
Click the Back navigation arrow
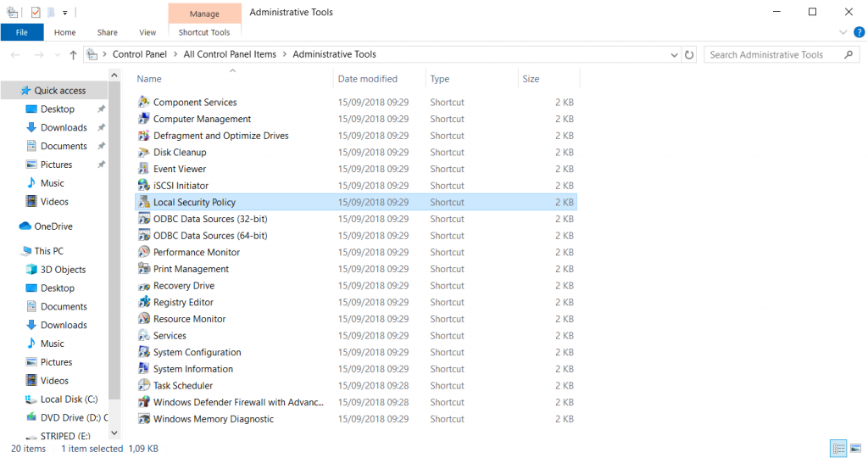point(15,54)
